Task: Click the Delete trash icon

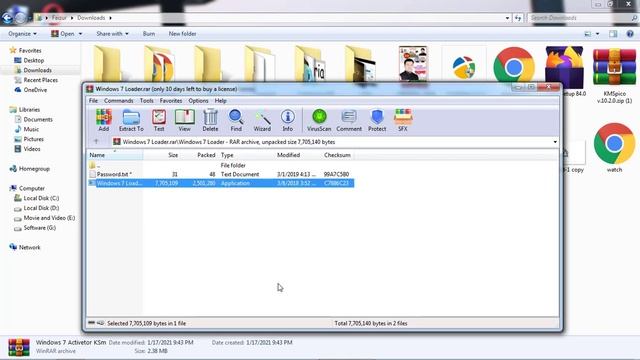Action: [x=210, y=120]
